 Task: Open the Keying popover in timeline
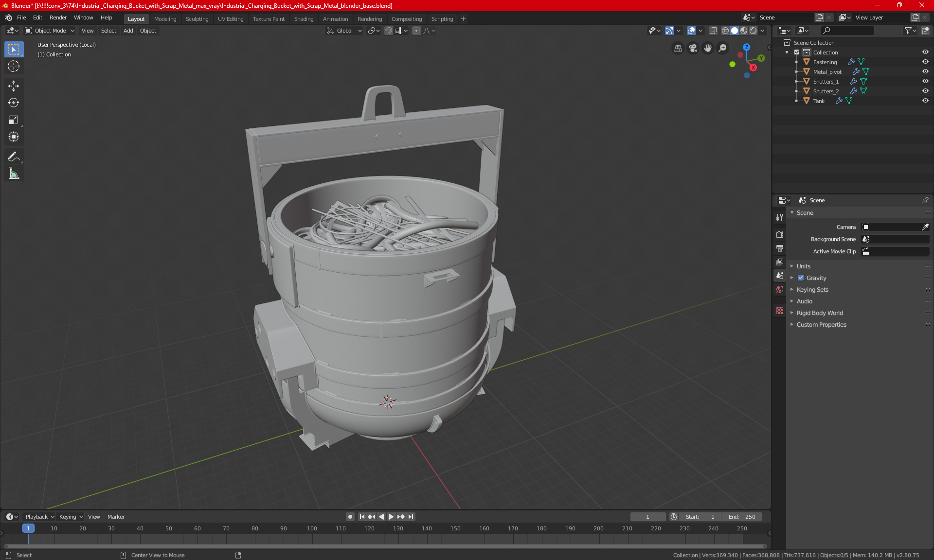(71, 517)
